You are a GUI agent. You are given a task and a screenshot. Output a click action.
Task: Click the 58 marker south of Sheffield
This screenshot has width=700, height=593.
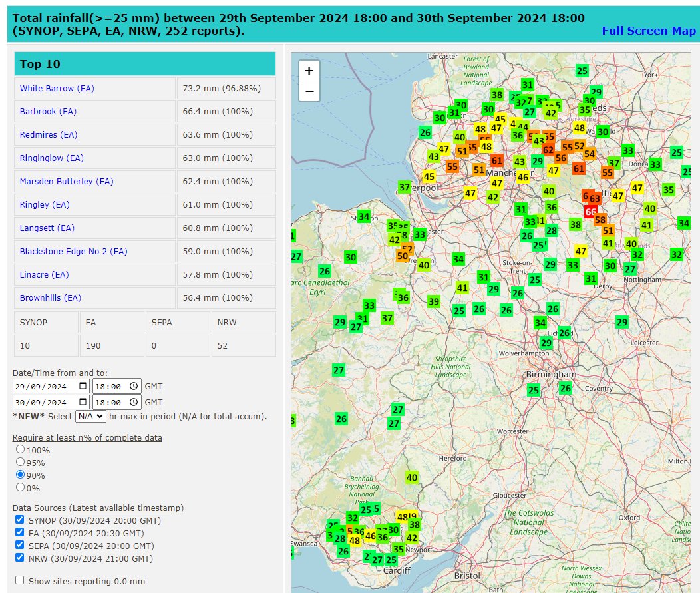[x=600, y=219]
